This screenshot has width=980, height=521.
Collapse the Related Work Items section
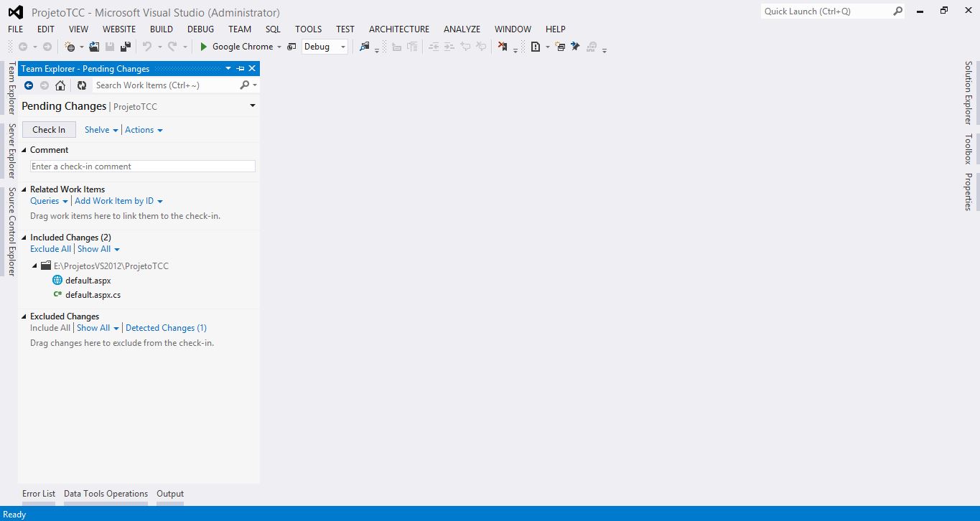coord(24,189)
